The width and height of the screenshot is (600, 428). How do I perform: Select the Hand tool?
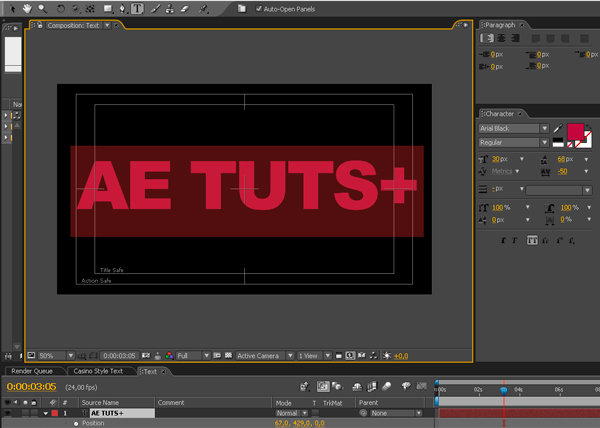tap(27, 9)
